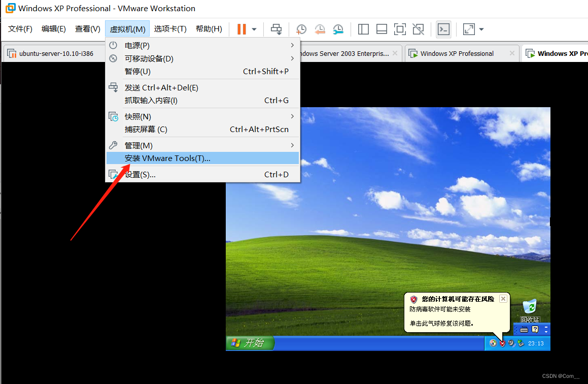The height and width of the screenshot is (384, 588).
Task: Choose 暂停(U) from the menu
Action: pyautogui.click(x=202, y=71)
